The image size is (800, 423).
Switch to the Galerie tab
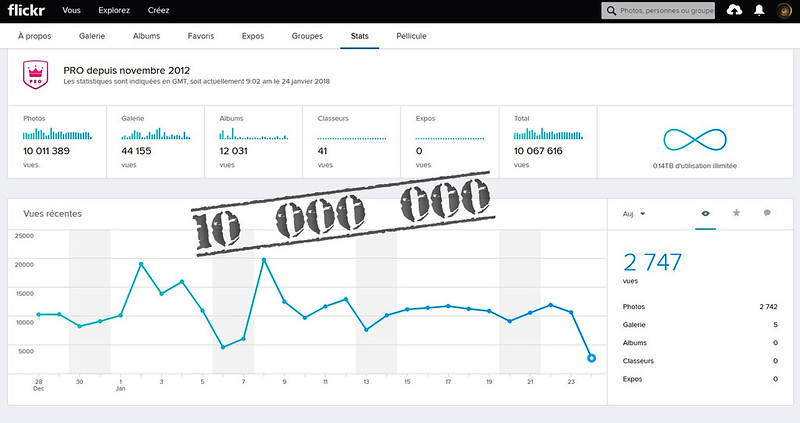click(92, 36)
